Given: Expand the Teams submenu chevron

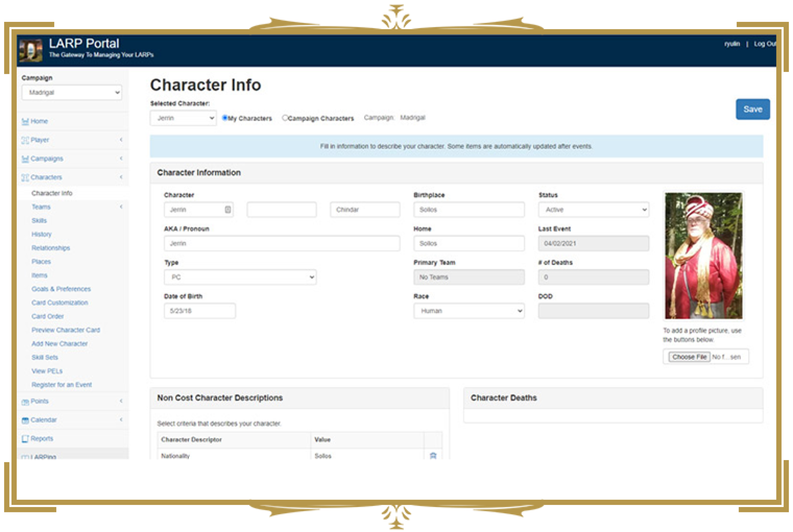Looking at the screenshot, I should (x=121, y=206).
